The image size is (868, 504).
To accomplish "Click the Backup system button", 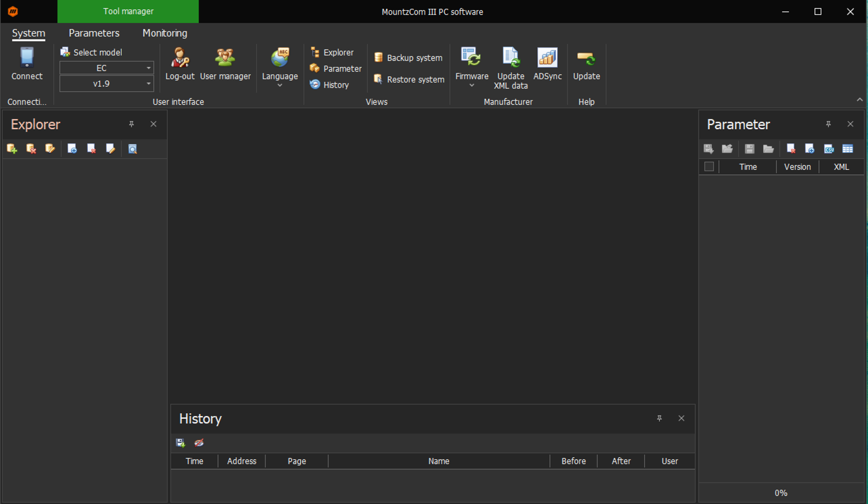I will (x=408, y=58).
